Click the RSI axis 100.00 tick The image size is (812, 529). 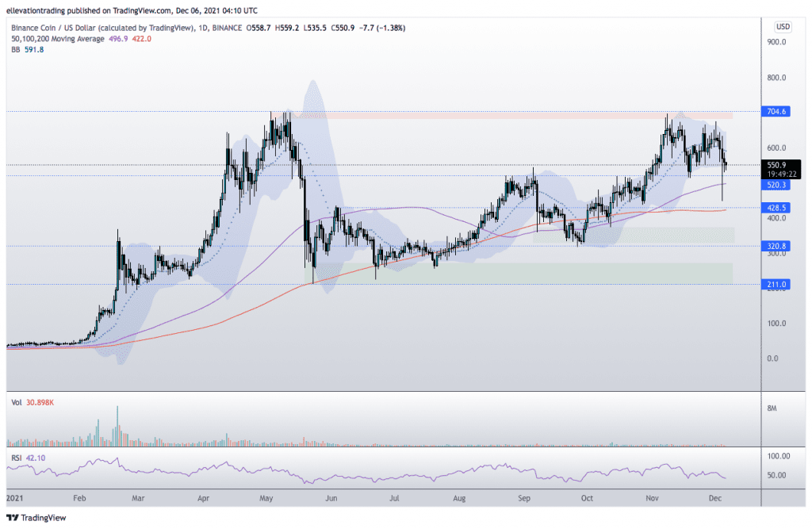[x=779, y=456]
